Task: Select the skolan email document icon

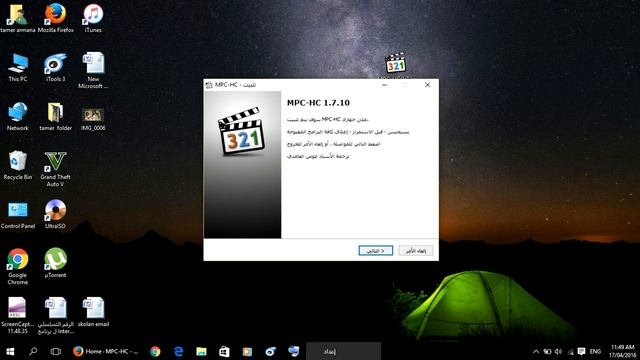Action: point(93,312)
